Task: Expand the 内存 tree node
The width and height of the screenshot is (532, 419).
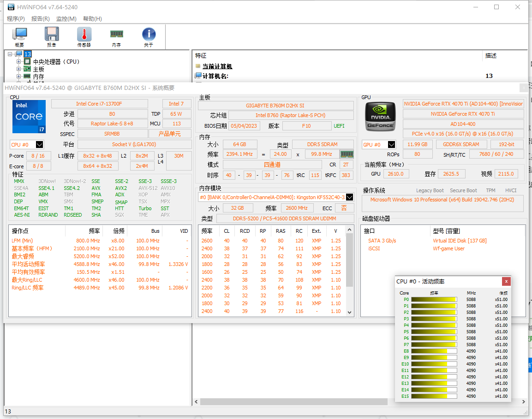Action: (x=18, y=77)
